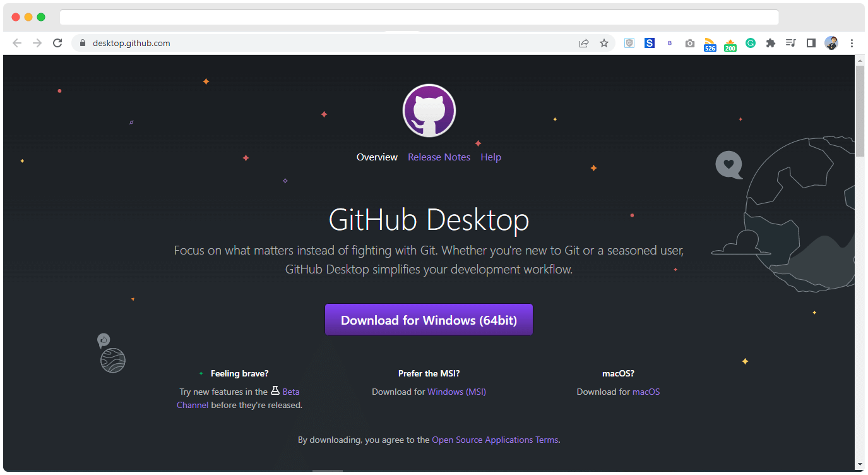Screen dimensions: 868x475
Task: Click the browser back arrow
Action: click(17, 43)
